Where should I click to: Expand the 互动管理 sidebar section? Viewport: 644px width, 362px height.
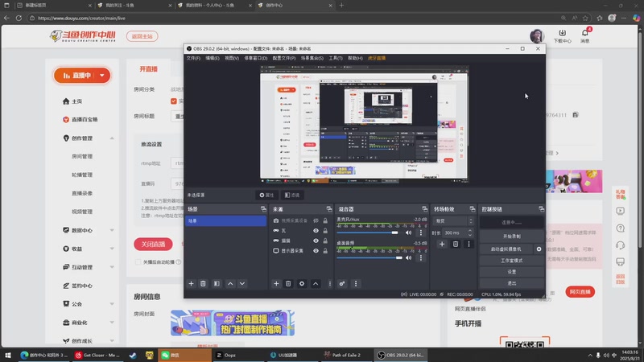pyautogui.click(x=112, y=267)
